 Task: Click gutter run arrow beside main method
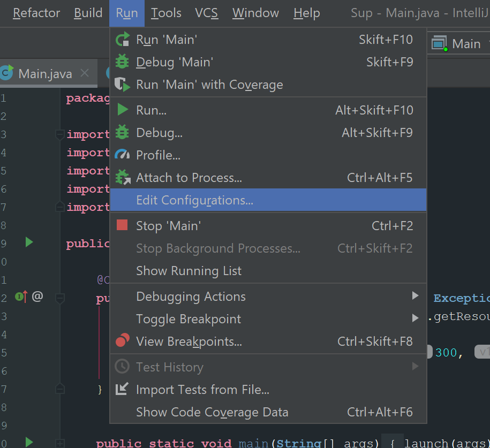pos(29,442)
